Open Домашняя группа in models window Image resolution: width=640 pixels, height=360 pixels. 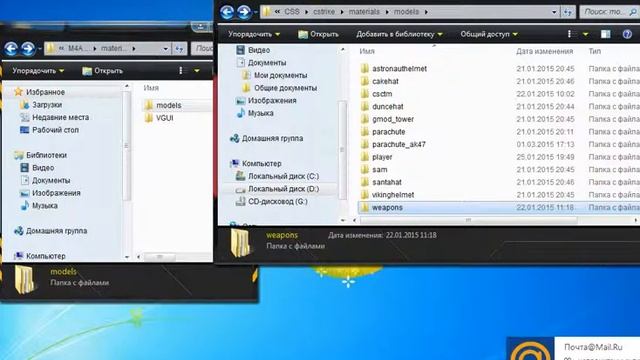coord(267,138)
